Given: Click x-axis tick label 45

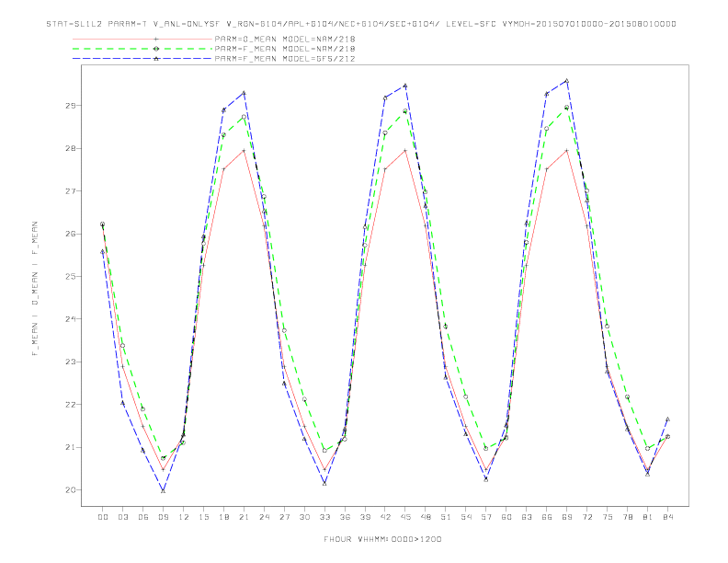Looking at the screenshot, I should pyautogui.click(x=405, y=517).
